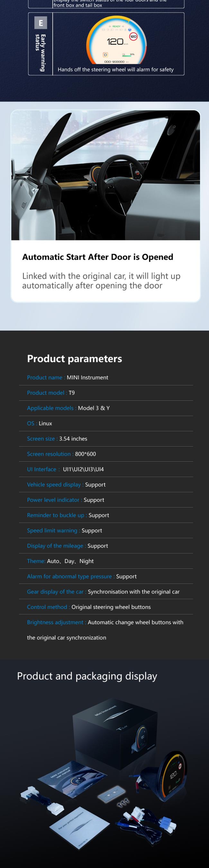Click the orange D gear indicator

pyautogui.click(x=105, y=55)
